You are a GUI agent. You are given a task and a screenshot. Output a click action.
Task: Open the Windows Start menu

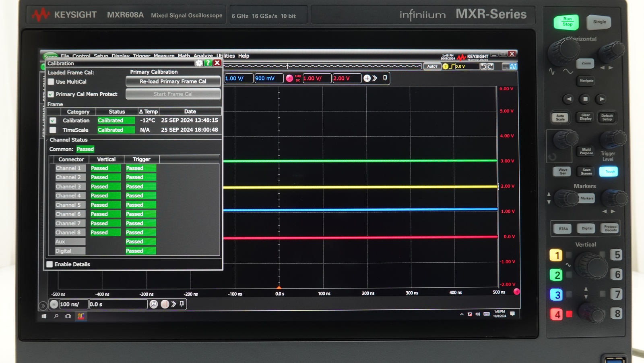[x=44, y=316]
